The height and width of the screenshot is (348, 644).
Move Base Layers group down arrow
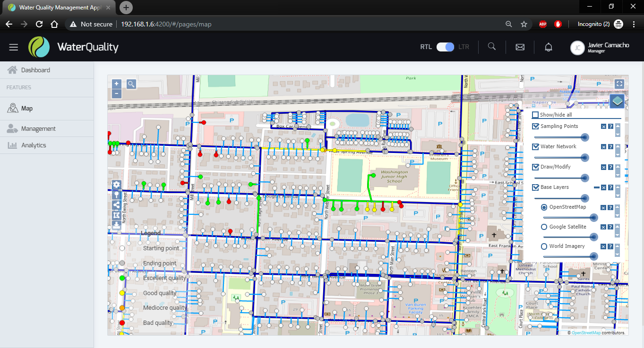(618, 196)
